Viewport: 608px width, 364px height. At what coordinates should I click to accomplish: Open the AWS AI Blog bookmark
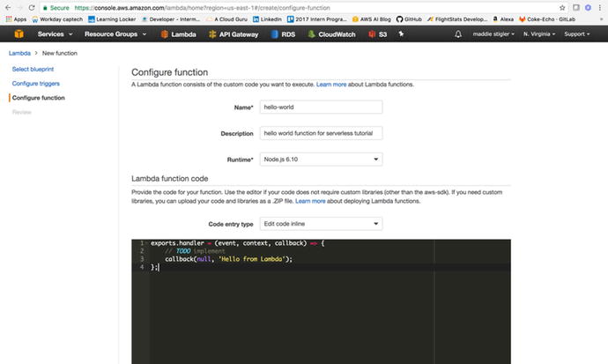372,19
